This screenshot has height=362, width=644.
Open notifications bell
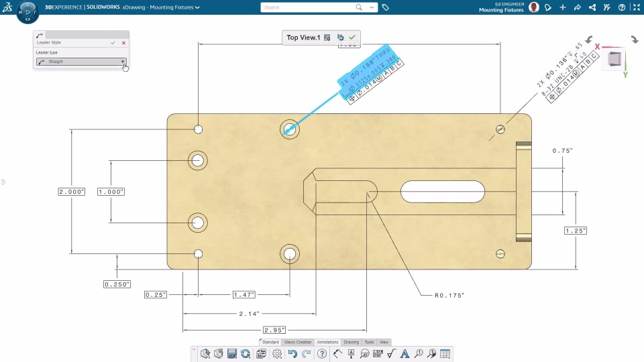point(548,7)
